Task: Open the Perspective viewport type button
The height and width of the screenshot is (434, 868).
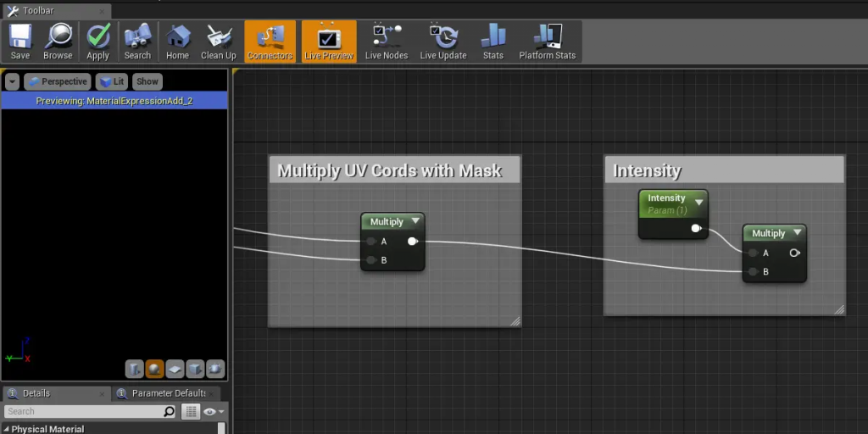Action: [x=58, y=81]
